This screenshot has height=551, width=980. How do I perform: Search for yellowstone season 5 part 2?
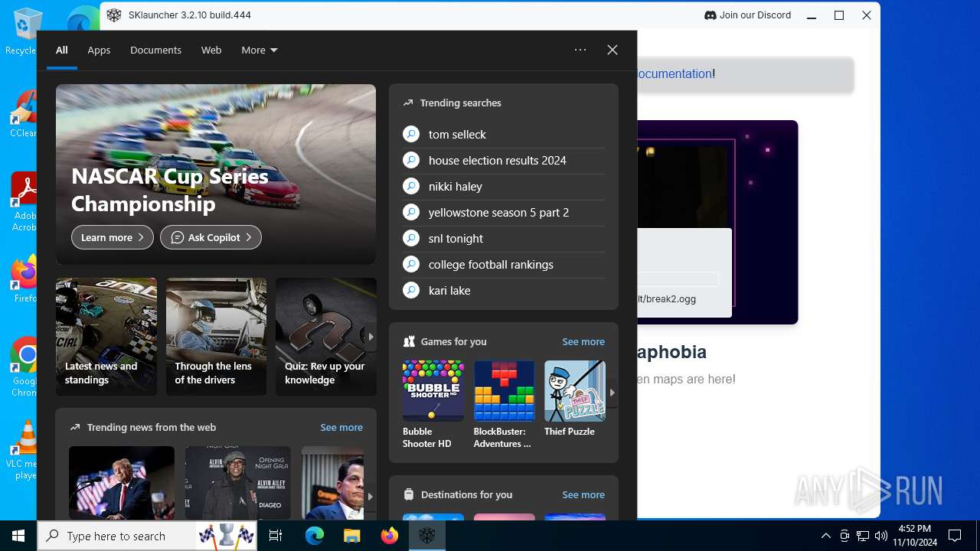498,212
